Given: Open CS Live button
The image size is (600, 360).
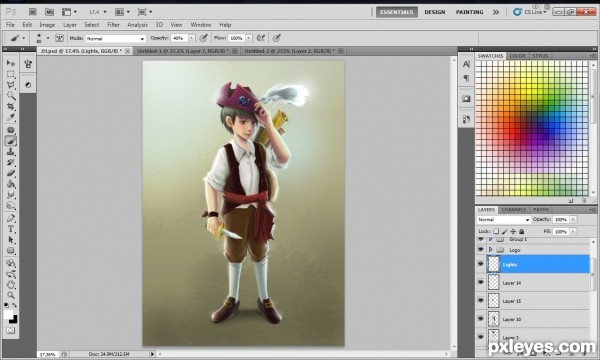Looking at the screenshot, I should pyautogui.click(x=530, y=12).
